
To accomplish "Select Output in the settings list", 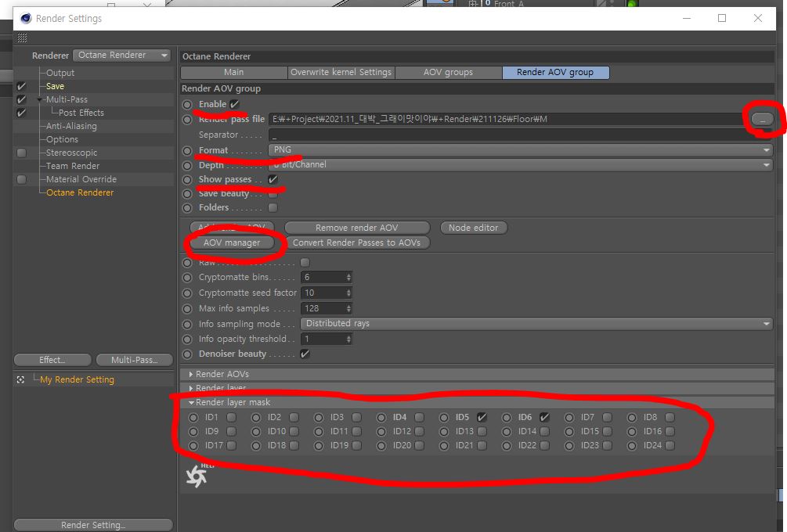I will click(60, 73).
